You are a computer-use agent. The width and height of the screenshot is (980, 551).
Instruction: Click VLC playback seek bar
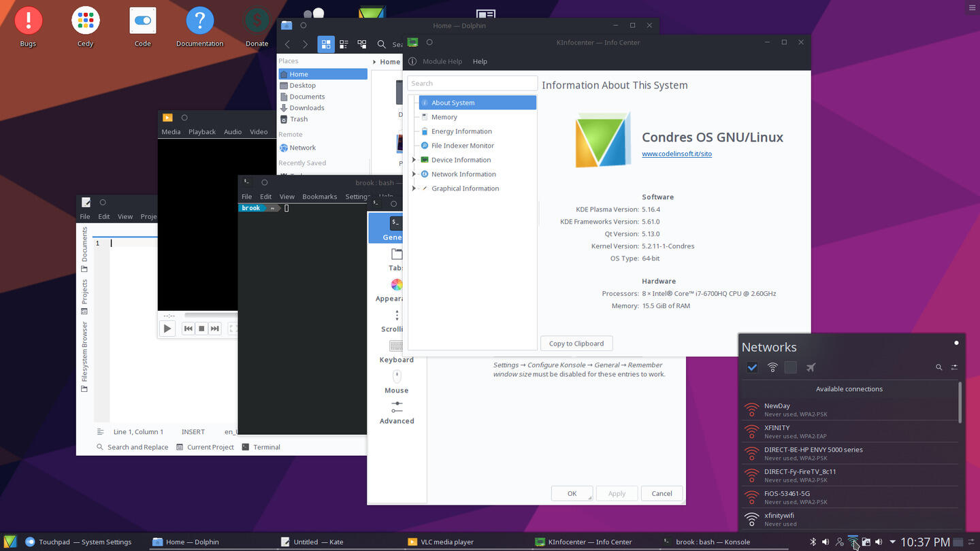point(210,315)
